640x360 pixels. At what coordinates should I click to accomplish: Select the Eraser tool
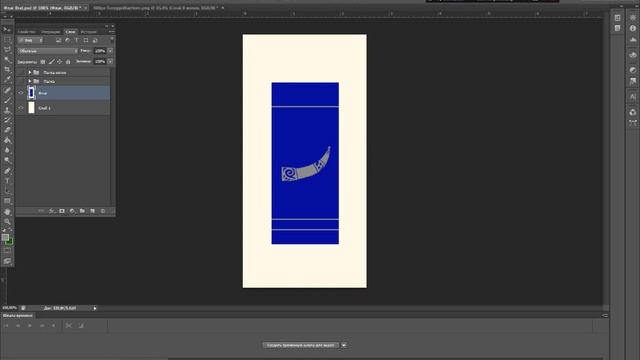pos(7,131)
